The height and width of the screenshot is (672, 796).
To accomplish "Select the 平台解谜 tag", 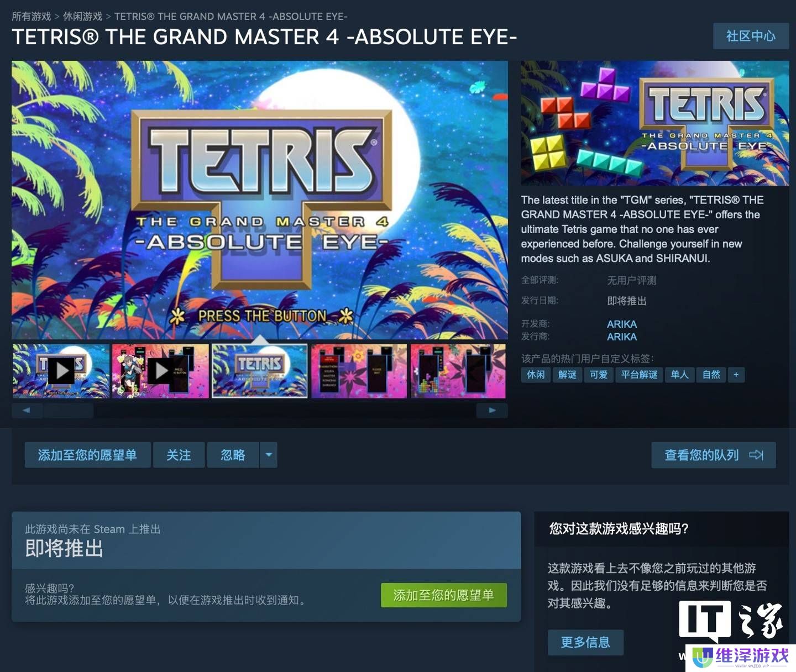I will coord(639,375).
